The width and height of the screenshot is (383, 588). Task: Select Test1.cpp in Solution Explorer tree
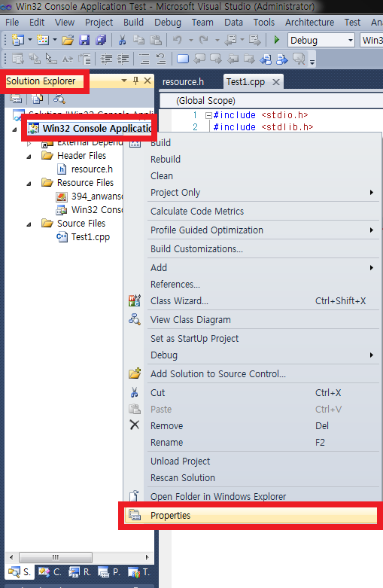coord(91,237)
